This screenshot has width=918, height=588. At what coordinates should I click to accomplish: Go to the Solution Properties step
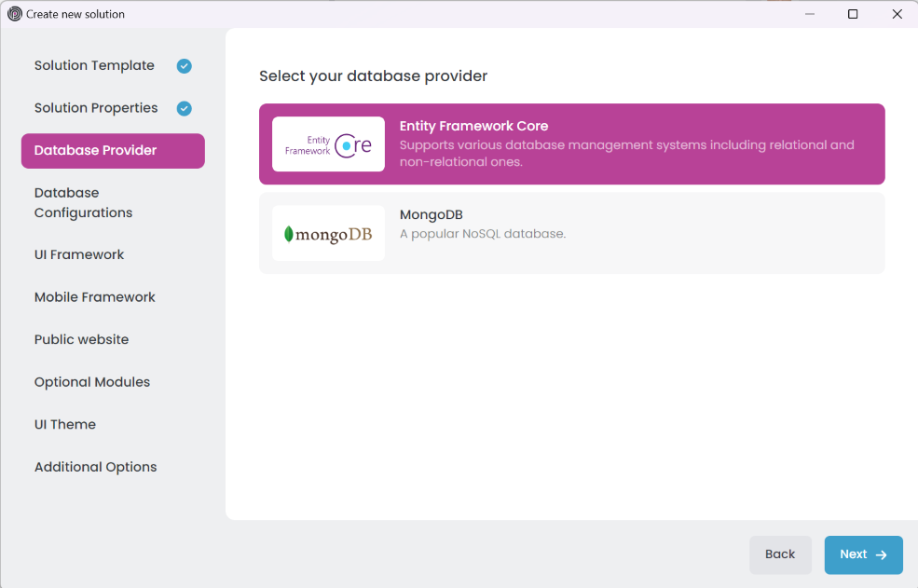(113, 108)
